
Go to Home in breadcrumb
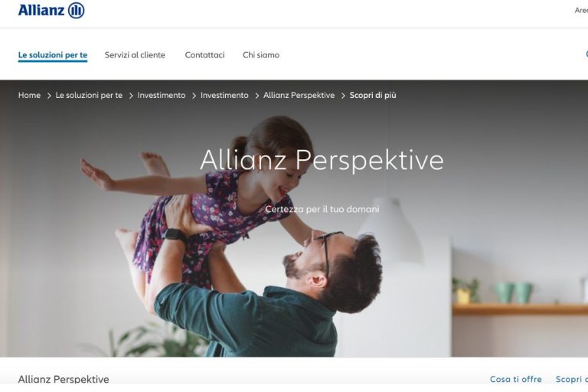(29, 95)
